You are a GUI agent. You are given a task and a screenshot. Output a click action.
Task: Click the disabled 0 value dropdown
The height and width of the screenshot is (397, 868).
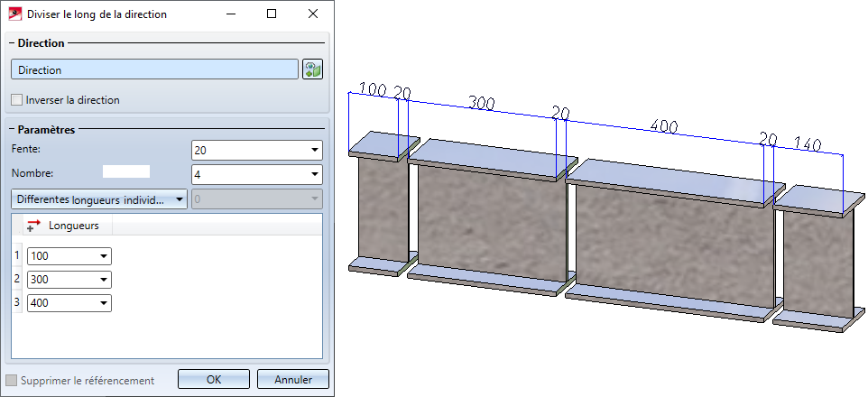tap(257, 199)
